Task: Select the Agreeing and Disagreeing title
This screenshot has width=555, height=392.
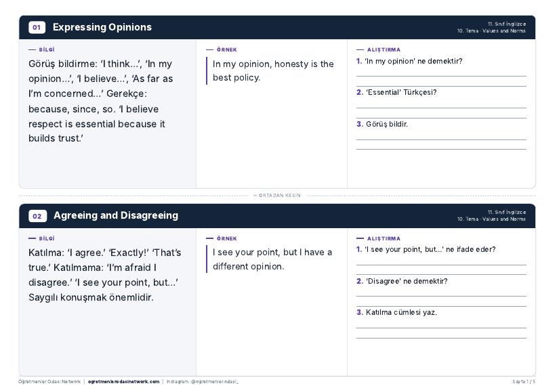Action: pos(116,215)
